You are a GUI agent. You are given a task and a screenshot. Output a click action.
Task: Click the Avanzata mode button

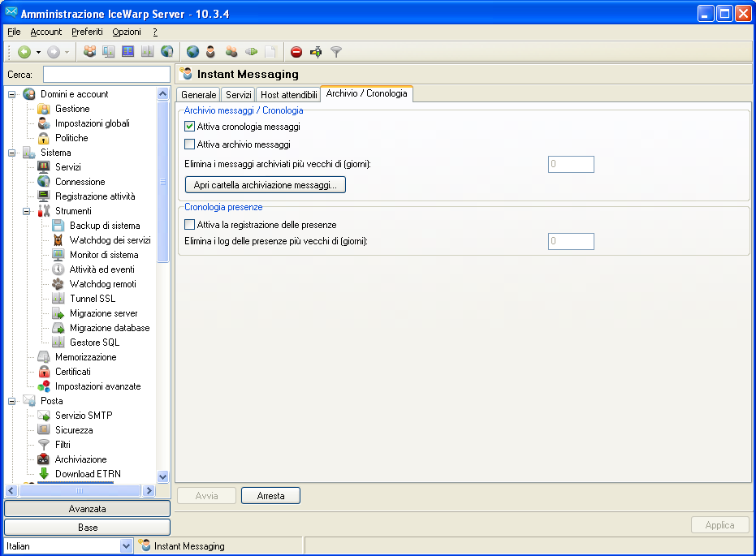point(87,509)
